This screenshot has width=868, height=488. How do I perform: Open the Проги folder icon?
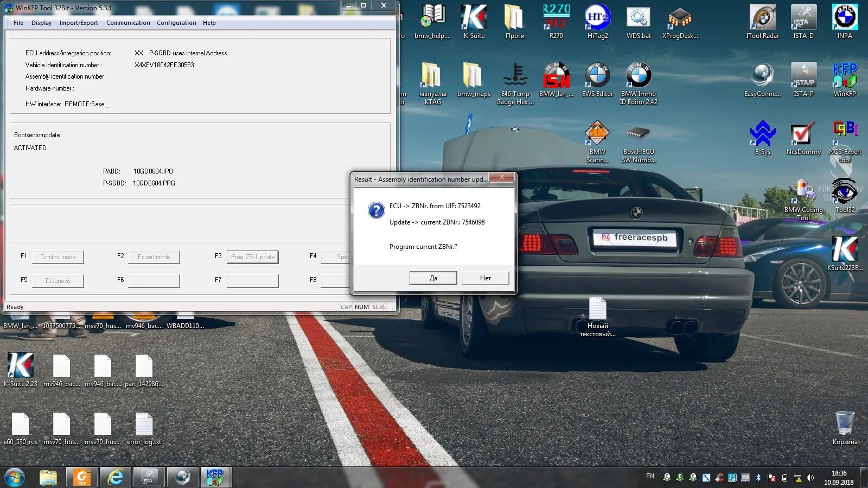pos(515,22)
